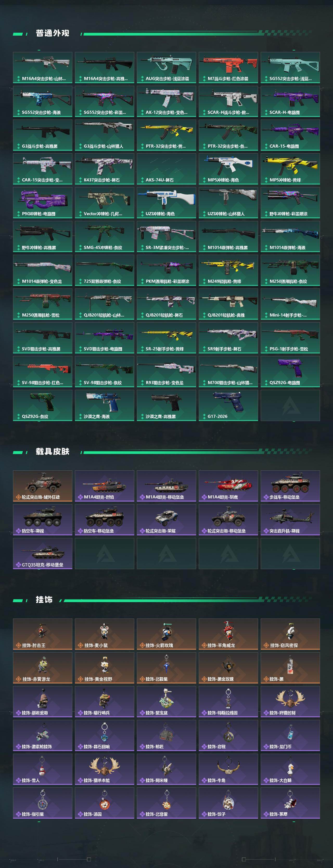Open the P90冲锋枪-电路图 purple skin
The image size is (333, 868).
tap(42, 202)
